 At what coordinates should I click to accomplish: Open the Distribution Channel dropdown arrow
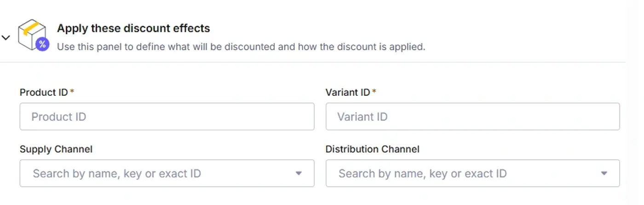click(x=604, y=174)
